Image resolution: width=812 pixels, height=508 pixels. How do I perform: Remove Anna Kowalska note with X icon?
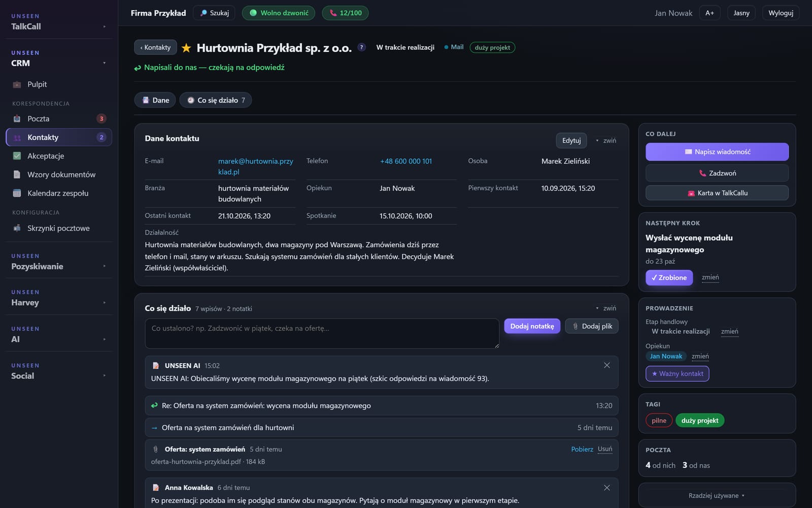point(606,488)
